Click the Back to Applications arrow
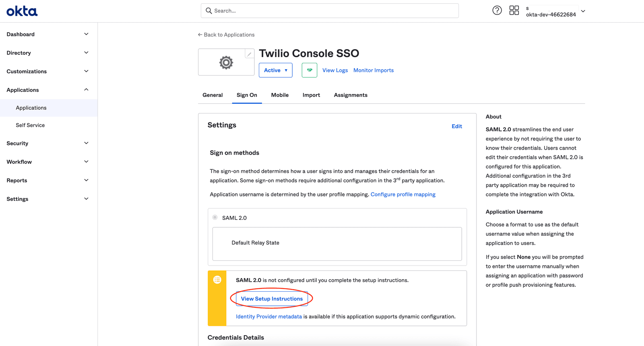Viewport: 644px width, 346px height. pos(200,35)
